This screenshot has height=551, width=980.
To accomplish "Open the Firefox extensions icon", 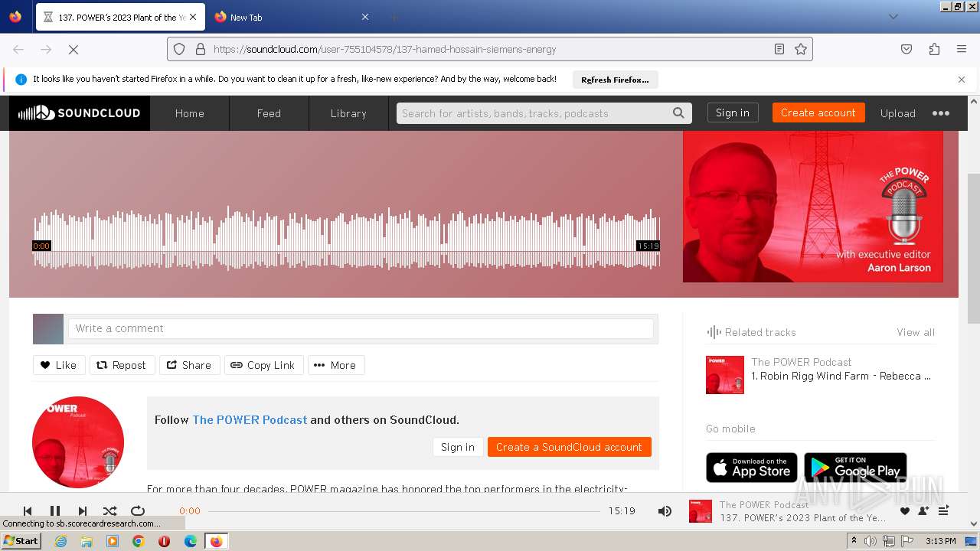I will point(934,49).
